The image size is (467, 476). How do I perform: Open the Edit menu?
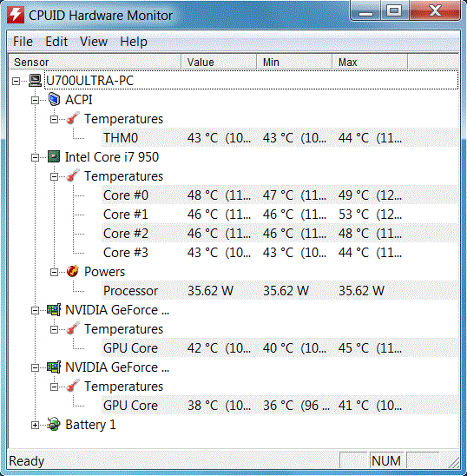[56, 42]
